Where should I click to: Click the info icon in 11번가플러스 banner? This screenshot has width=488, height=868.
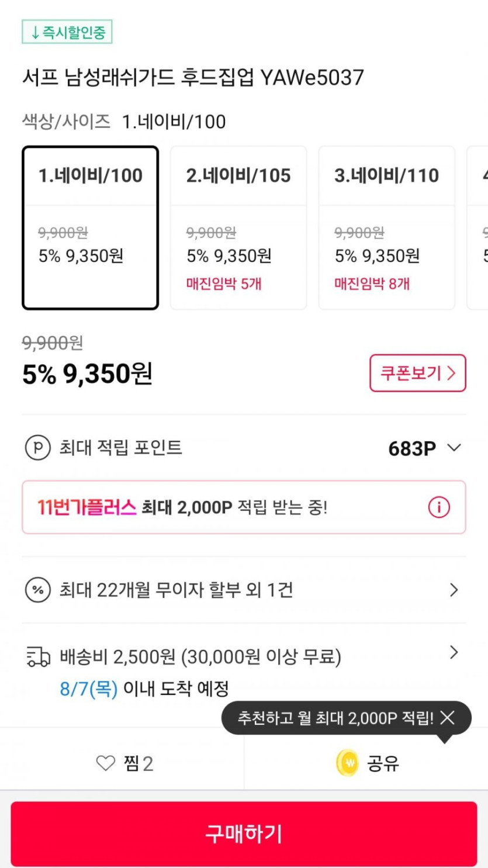439,507
